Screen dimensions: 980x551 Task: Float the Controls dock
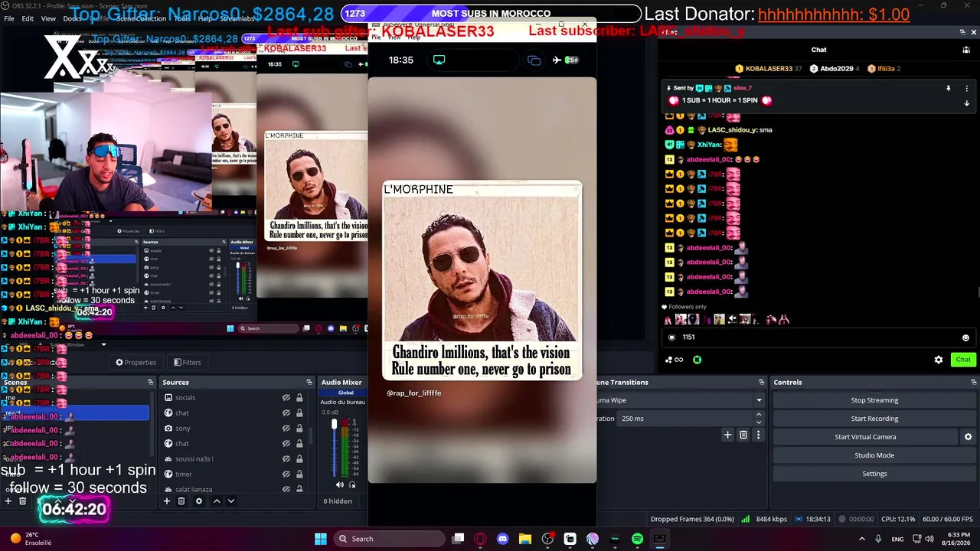[974, 382]
